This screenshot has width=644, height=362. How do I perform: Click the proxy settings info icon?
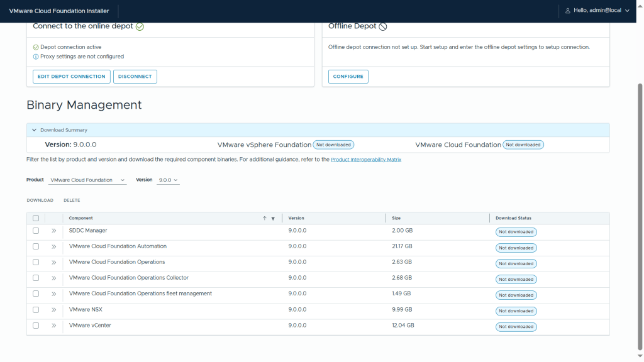pyautogui.click(x=36, y=57)
